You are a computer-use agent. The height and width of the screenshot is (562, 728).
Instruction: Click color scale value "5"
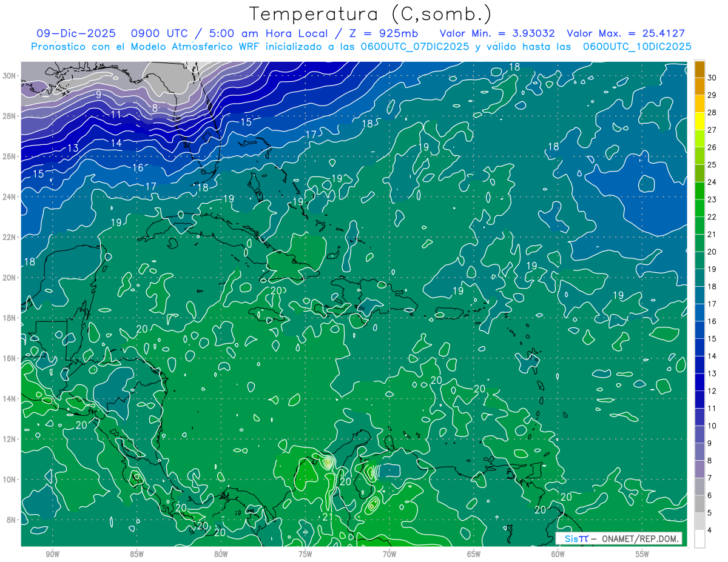[710, 513]
